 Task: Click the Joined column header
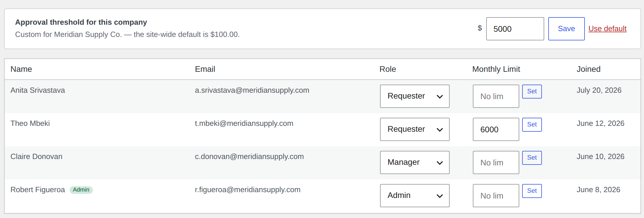(588, 69)
